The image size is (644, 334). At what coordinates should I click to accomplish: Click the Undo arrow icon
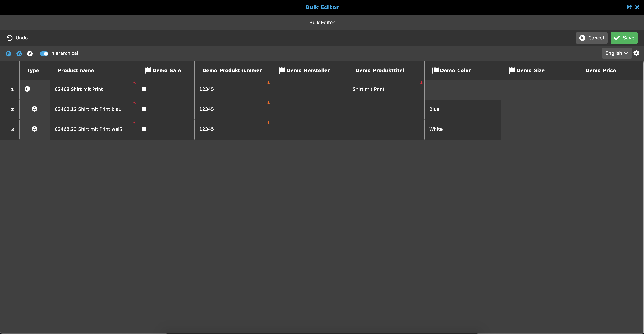coord(9,38)
